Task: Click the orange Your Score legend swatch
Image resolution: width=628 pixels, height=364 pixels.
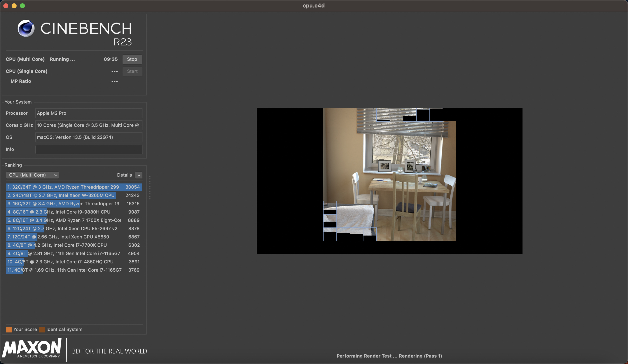Action: tap(9, 329)
